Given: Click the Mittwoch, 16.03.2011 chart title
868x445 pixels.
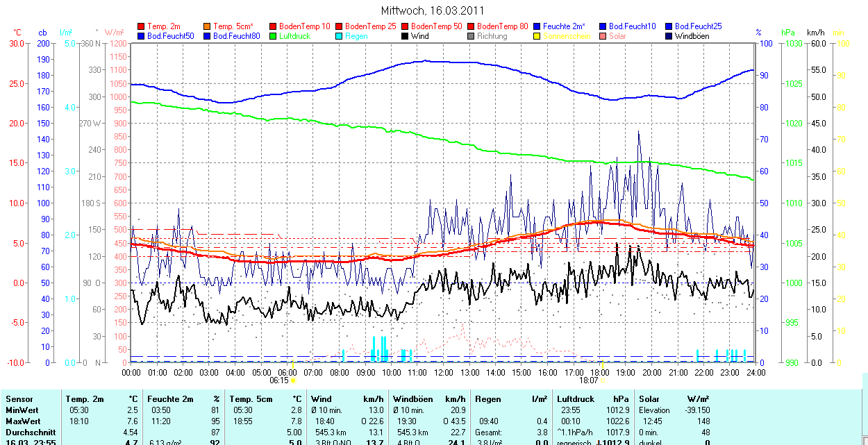Looking at the screenshot, I should pos(433,10).
